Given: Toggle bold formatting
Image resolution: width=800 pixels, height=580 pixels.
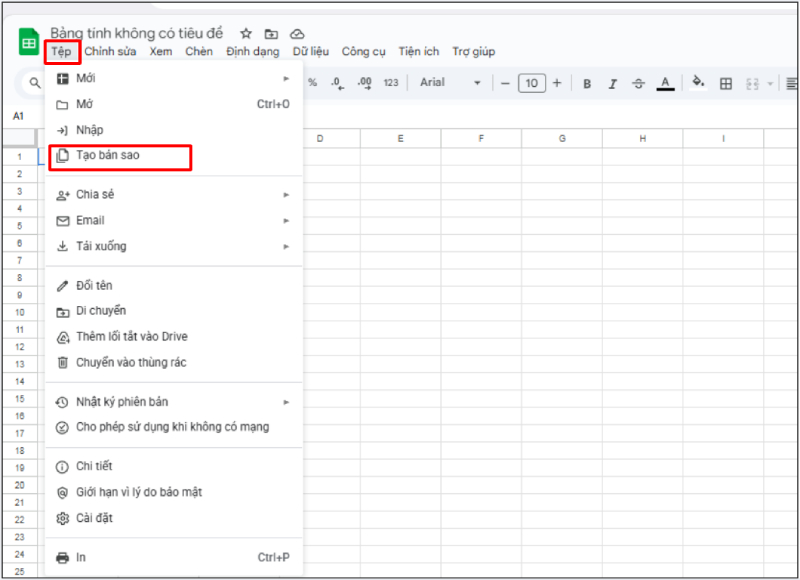Looking at the screenshot, I should (x=587, y=83).
